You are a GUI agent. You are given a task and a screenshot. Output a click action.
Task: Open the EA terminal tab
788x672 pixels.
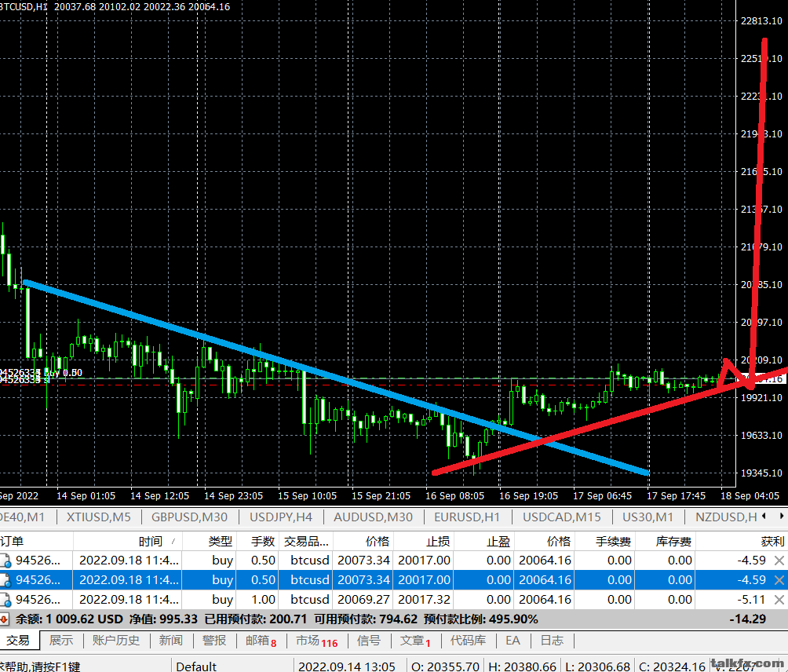pos(513,641)
